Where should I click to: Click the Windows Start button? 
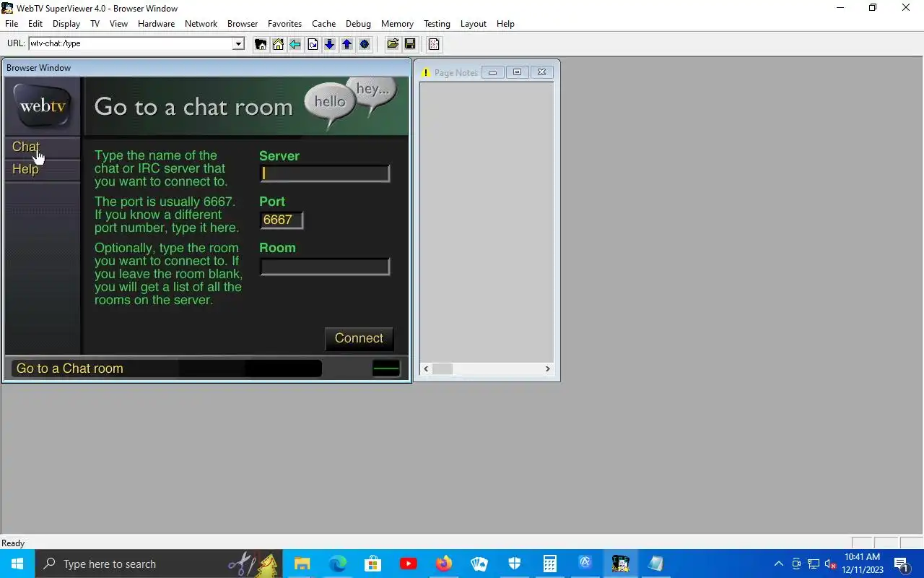(x=17, y=564)
